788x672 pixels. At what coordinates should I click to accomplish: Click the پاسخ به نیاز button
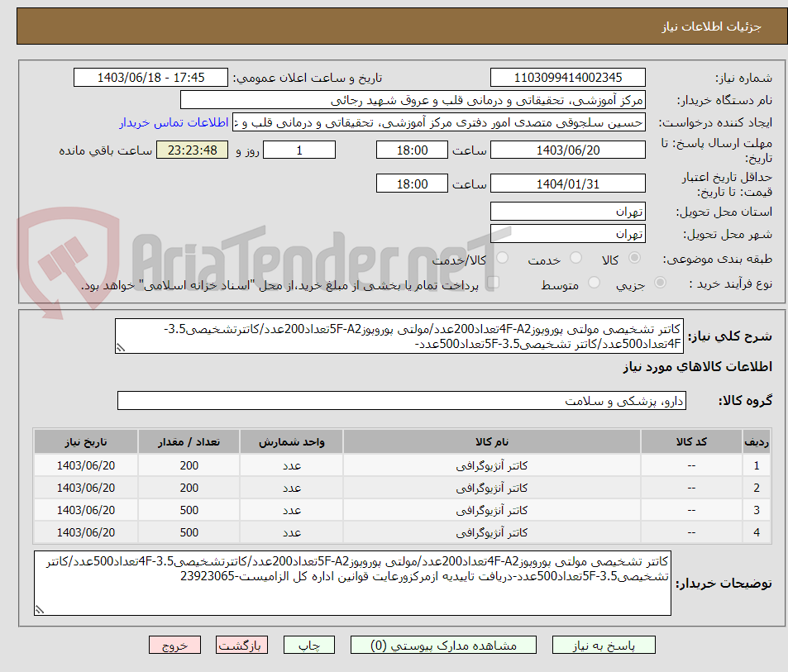point(603,645)
